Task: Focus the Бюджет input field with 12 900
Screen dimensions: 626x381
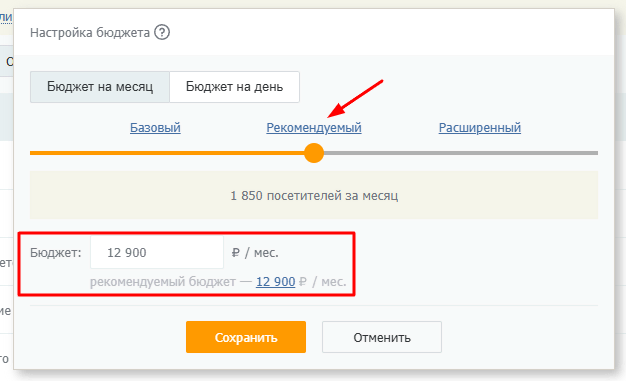Action: (x=157, y=252)
